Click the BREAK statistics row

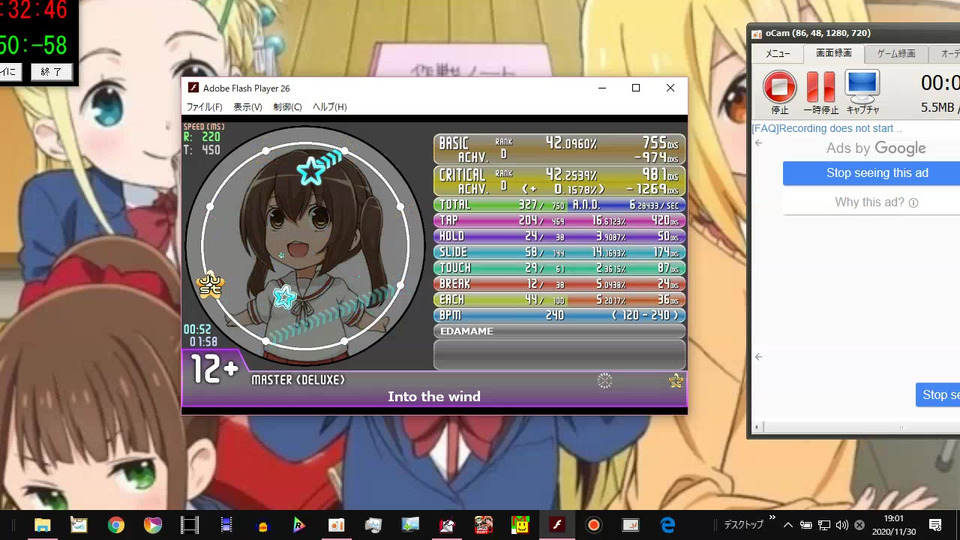pyautogui.click(x=559, y=284)
